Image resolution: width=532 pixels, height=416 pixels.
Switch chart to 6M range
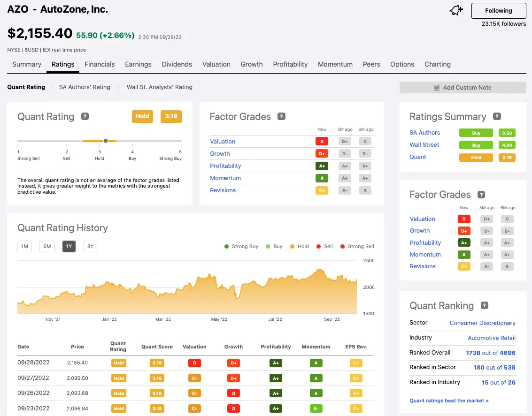point(47,246)
